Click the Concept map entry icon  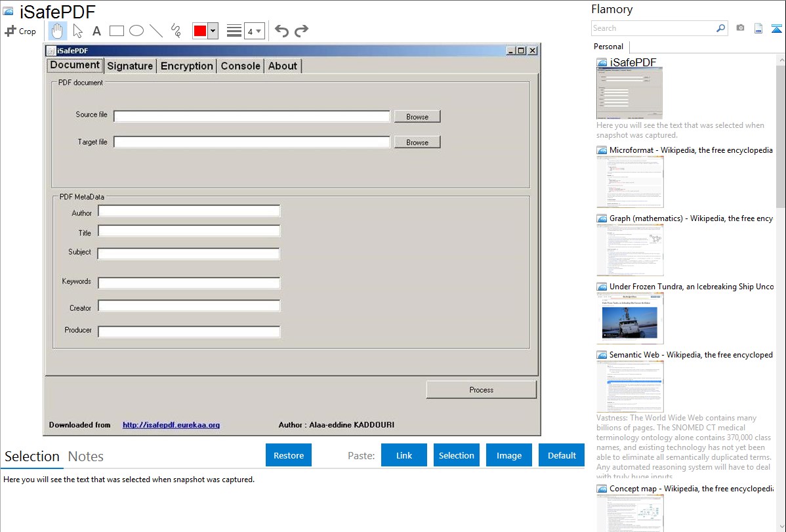tap(602, 489)
